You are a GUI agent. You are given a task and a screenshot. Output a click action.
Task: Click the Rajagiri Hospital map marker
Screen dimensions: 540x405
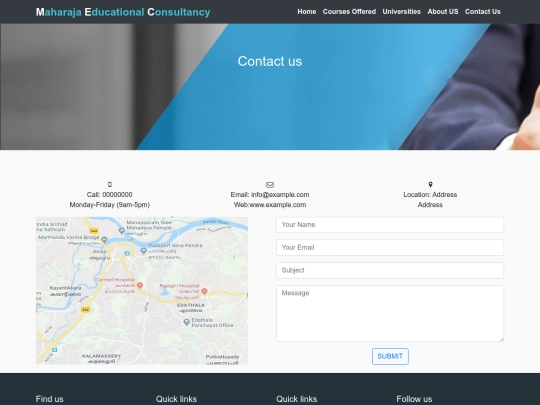204,291
